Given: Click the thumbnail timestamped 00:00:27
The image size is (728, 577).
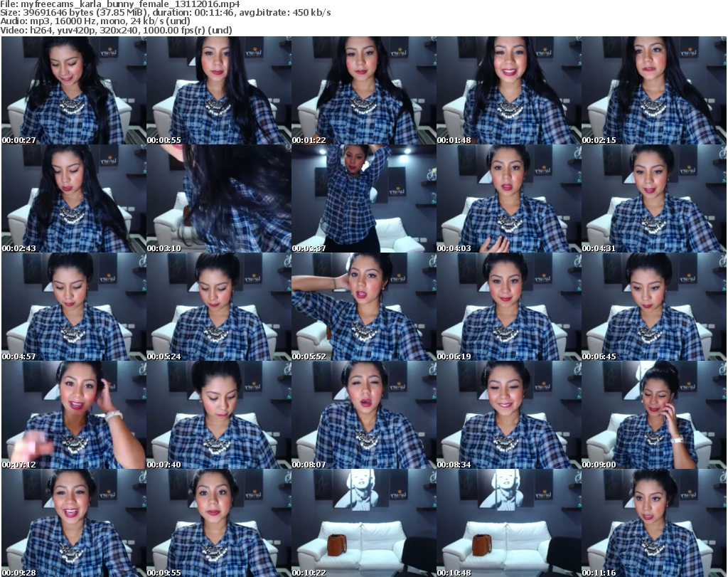Looking at the screenshot, I should [73, 91].
